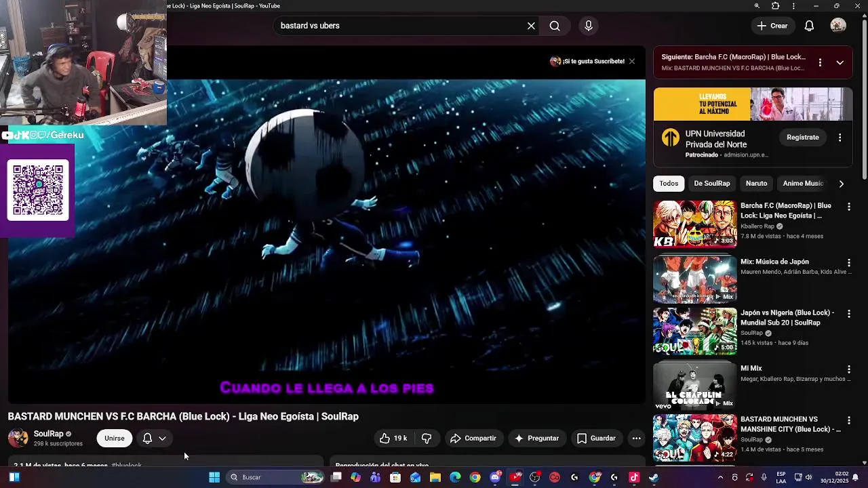The height and width of the screenshot is (488, 868).
Task: Click the Preguntar button
Action: [x=536, y=439]
